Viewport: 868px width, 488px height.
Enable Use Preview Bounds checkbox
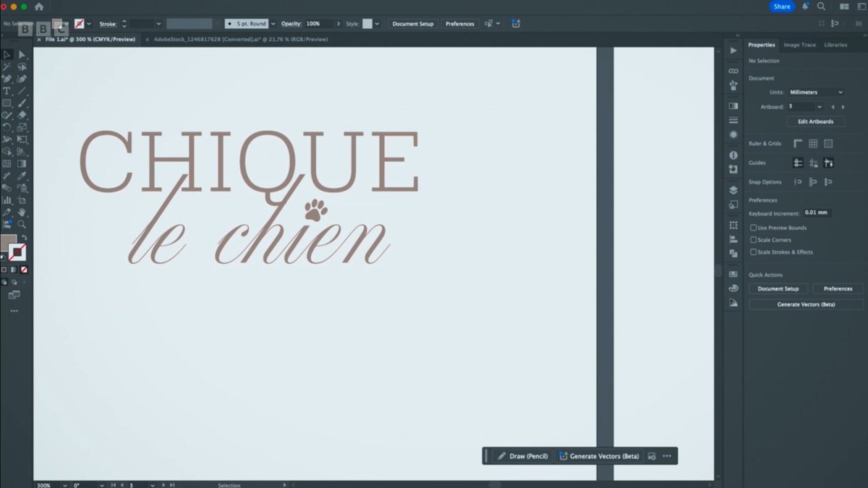[x=754, y=228]
